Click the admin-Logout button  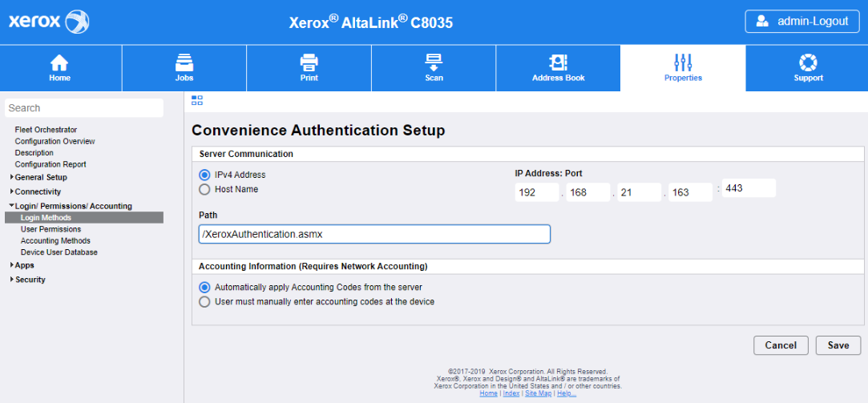(802, 22)
